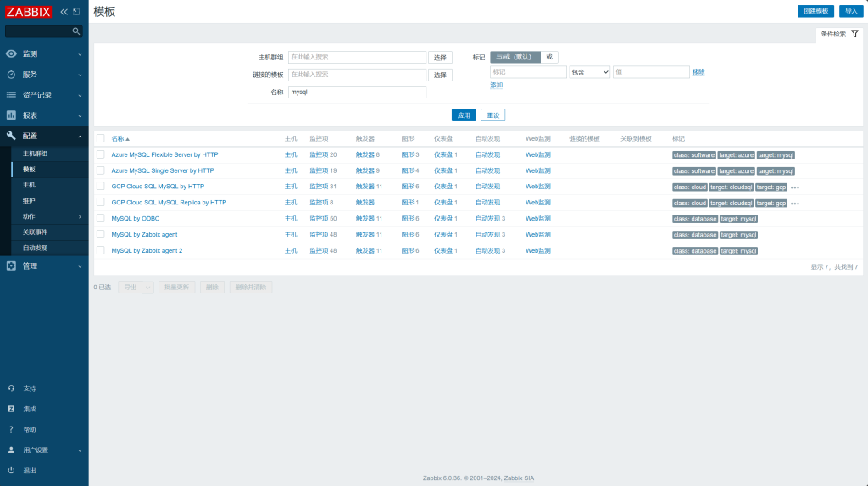The height and width of the screenshot is (486, 868).
Task: Expand the 报表 menu chevron
Action: tap(80, 116)
